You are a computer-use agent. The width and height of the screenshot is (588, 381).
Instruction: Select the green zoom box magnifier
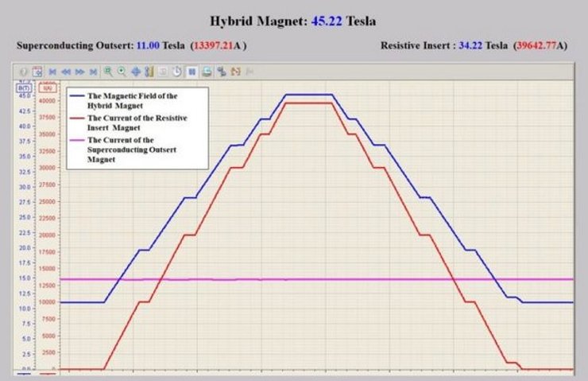tap(108, 72)
